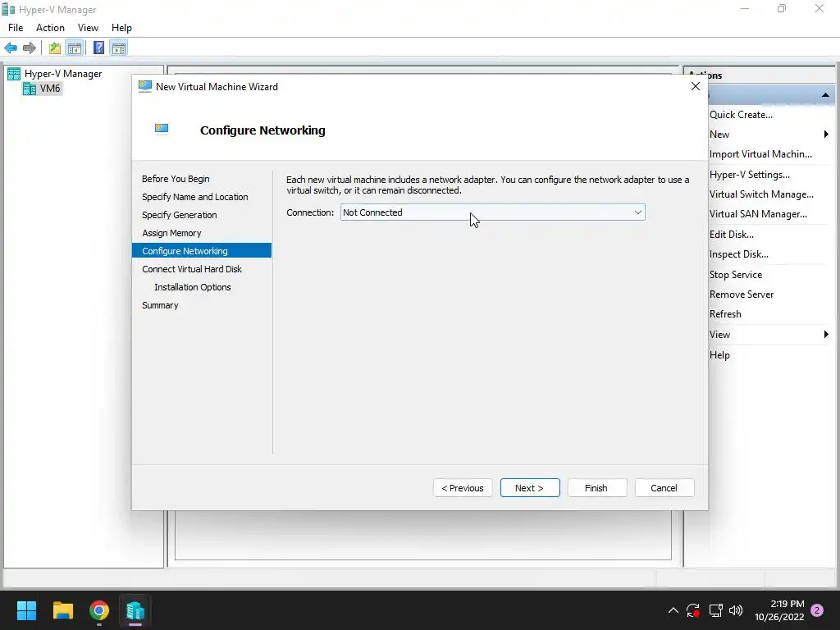Open the Windows Start menu
Image resolution: width=840 pixels, height=630 pixels.
(26, 610)
